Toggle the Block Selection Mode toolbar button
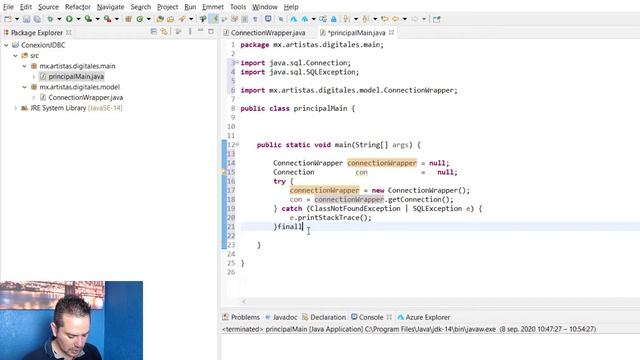The image size is (640, 360). click(244, 19)
